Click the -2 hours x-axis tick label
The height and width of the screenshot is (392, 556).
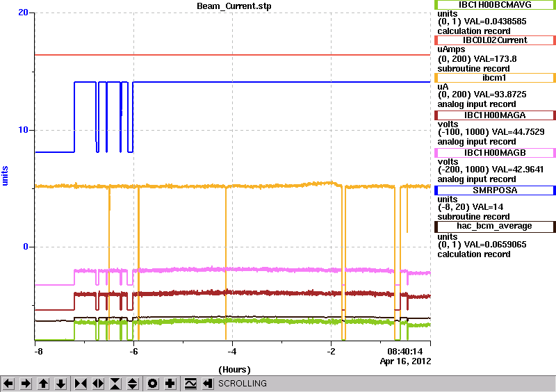coord(331,352)
